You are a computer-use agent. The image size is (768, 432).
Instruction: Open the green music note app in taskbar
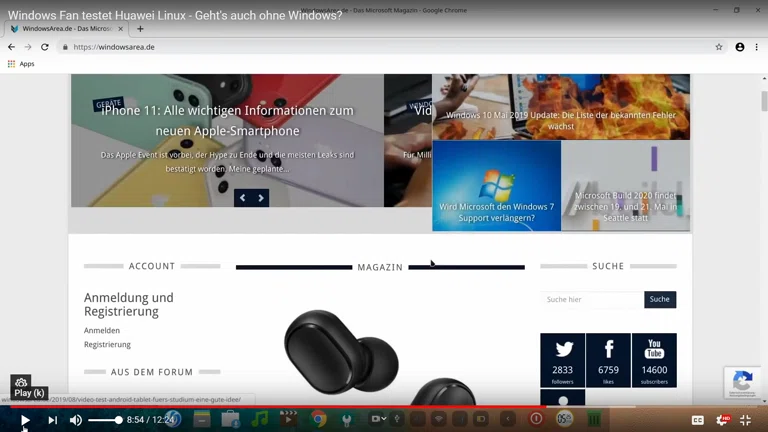click(x=260, y=419)
